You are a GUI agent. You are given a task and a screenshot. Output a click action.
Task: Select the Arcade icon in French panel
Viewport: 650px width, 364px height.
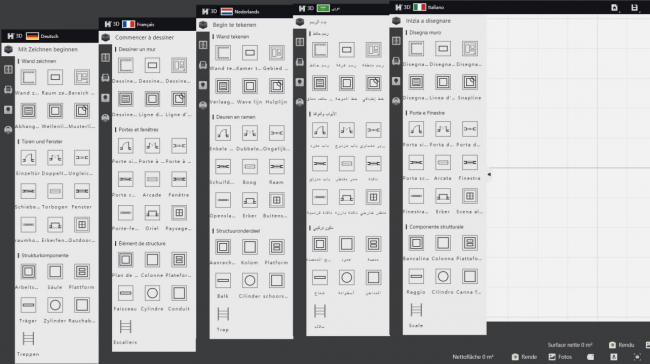[x=152, y=180]
